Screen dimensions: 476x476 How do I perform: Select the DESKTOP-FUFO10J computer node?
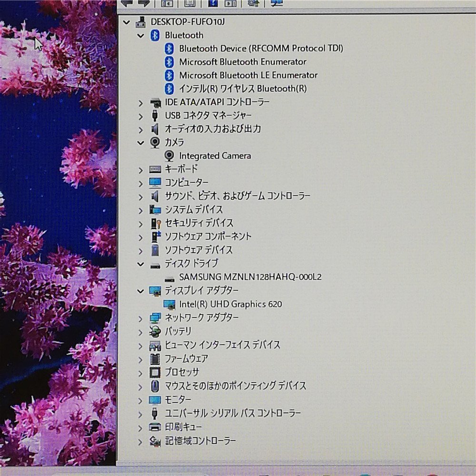click(x=188, y=22)
